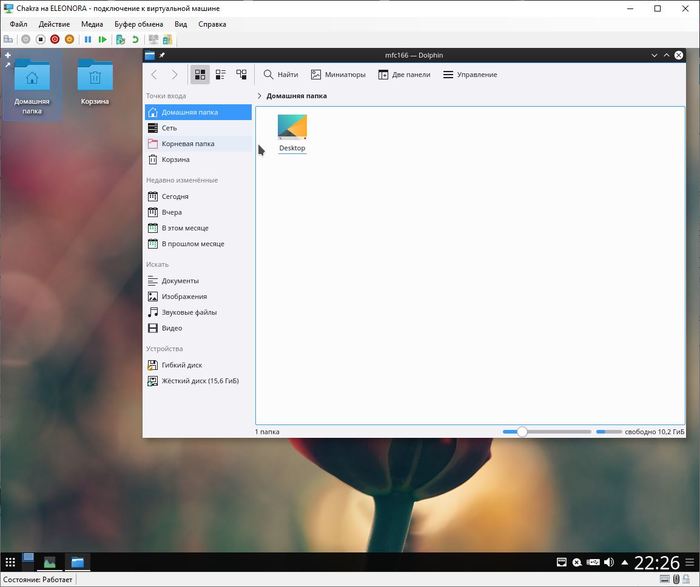The image size is (700, 587).
Task: Open the Действие menu
Action: (x=54, y=23)
